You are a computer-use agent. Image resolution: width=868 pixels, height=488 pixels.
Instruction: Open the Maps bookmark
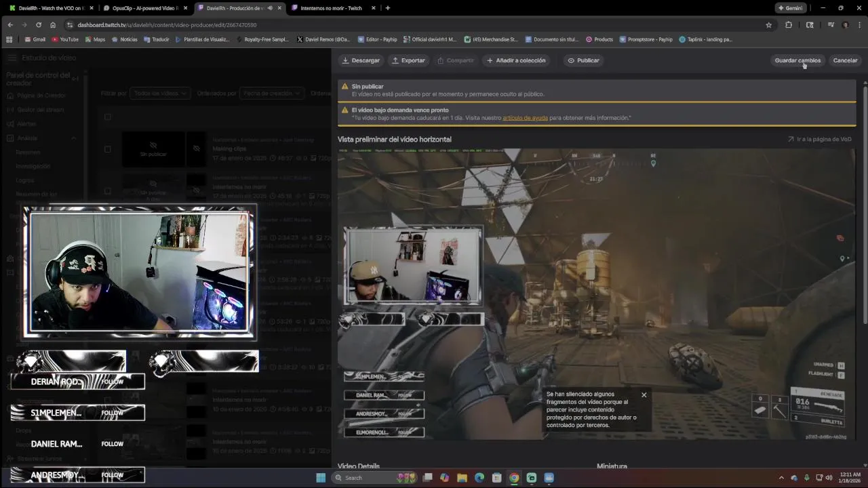click(x=95, y=39)
